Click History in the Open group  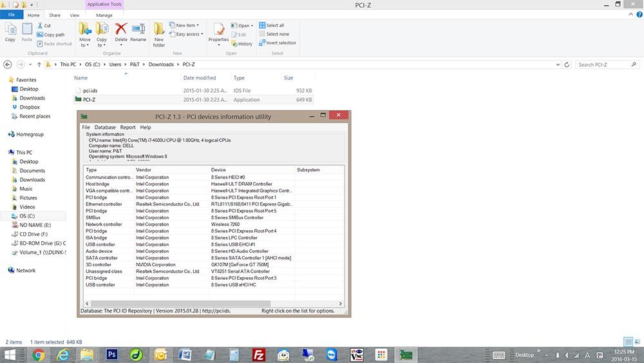click(242, 44)
